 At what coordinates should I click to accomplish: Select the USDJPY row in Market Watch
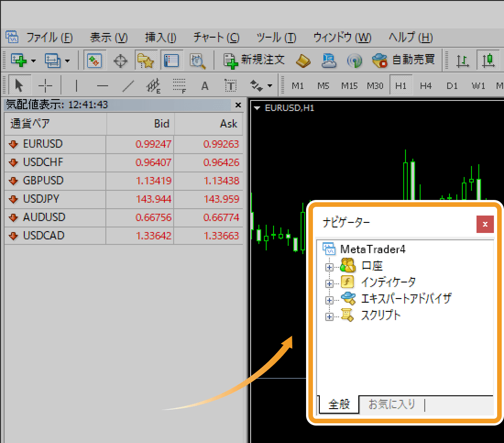(41, 199)
